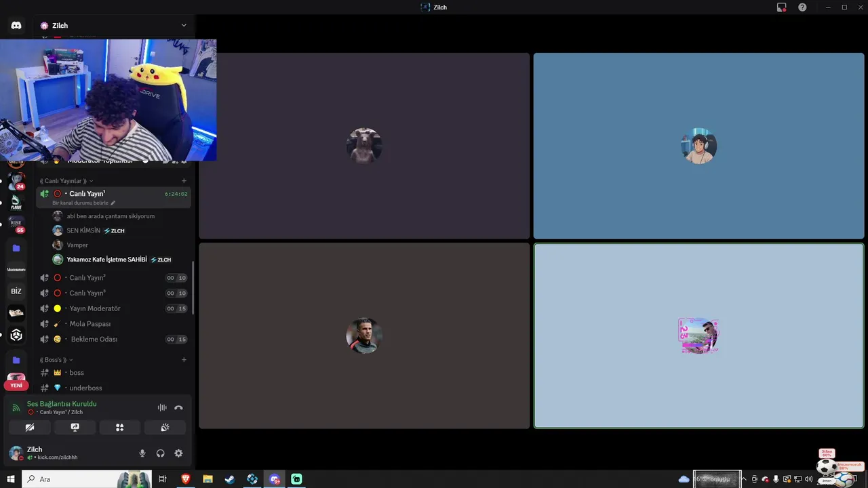The height and width of the screenshot is (488, 868).
Task: Open server voice noise suppression waveform icon
Action: coord(162,407)
